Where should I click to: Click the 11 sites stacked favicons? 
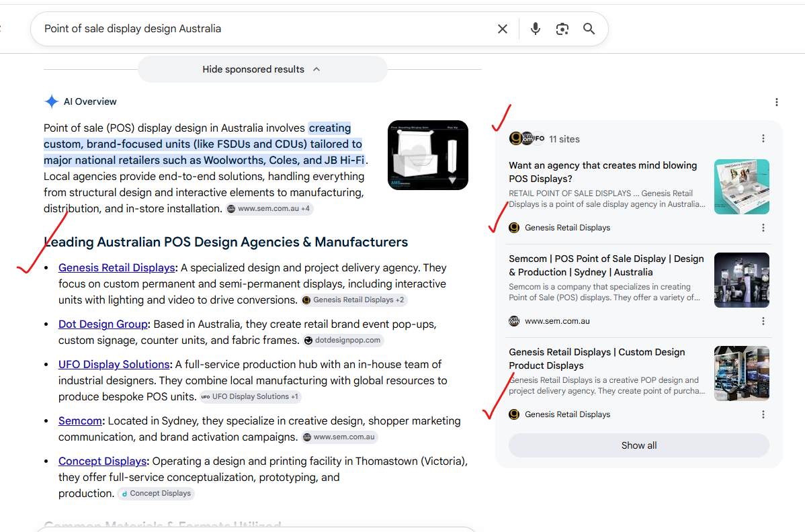tap(527, 138)
